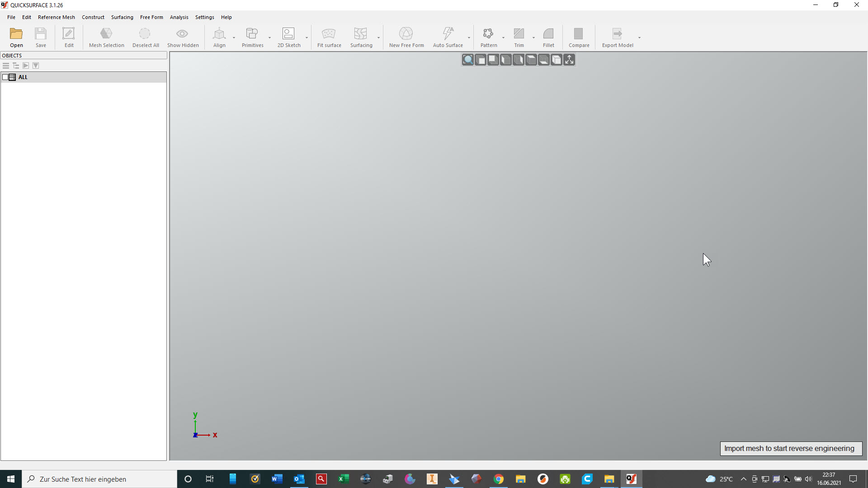
Task: Switch to front view cube icon
Action: 481,60
